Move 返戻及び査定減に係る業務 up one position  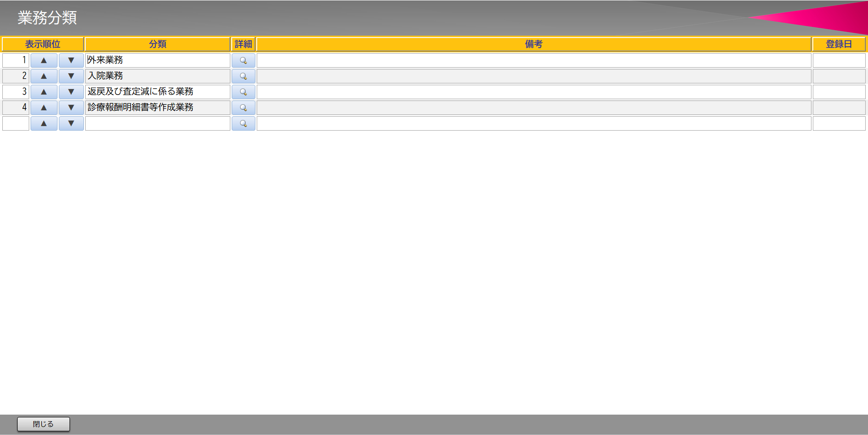pyautogui.click(x=44, y=92)
